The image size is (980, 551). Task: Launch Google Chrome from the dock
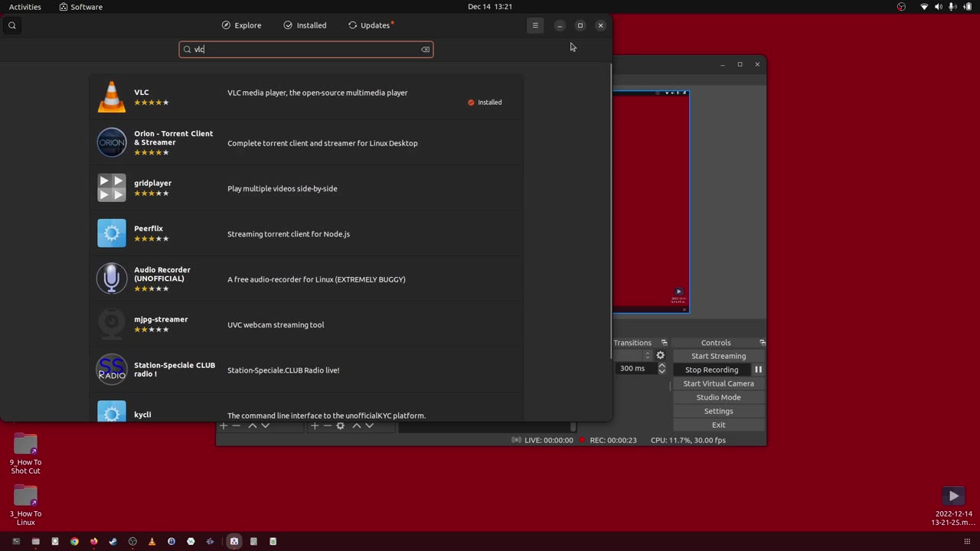tap(74, 542)
